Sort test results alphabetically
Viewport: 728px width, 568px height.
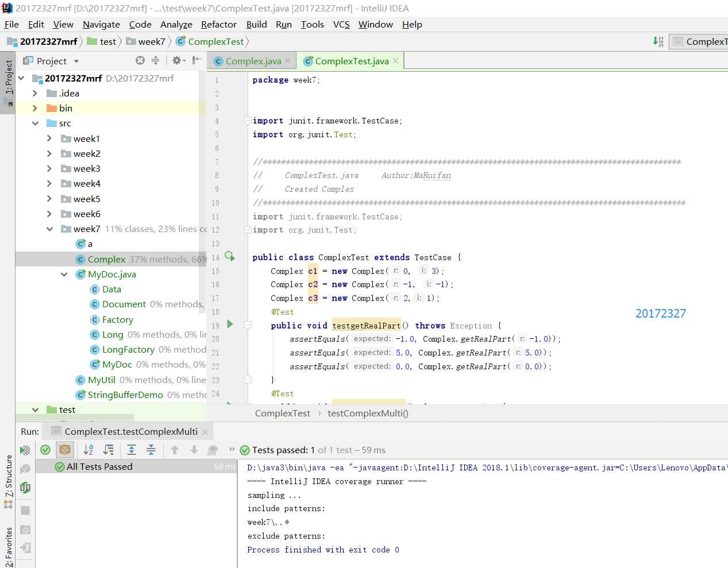click(88, 450)
